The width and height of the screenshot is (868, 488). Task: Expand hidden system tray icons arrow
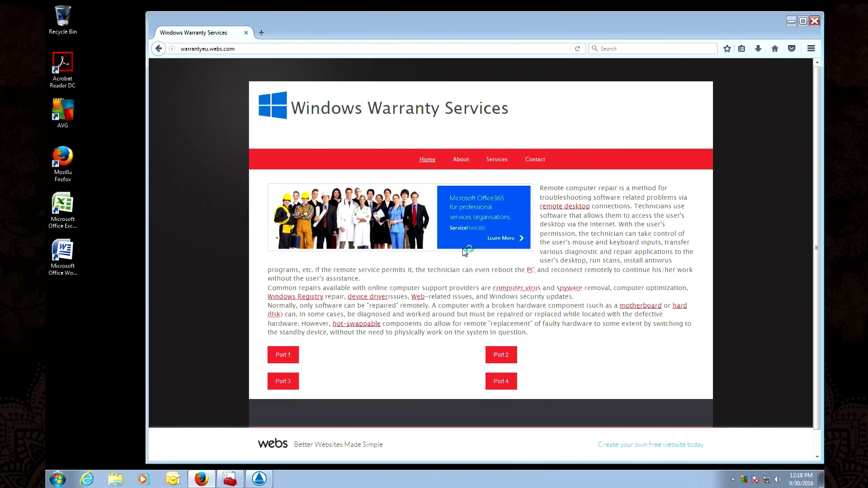pos(733,479)
